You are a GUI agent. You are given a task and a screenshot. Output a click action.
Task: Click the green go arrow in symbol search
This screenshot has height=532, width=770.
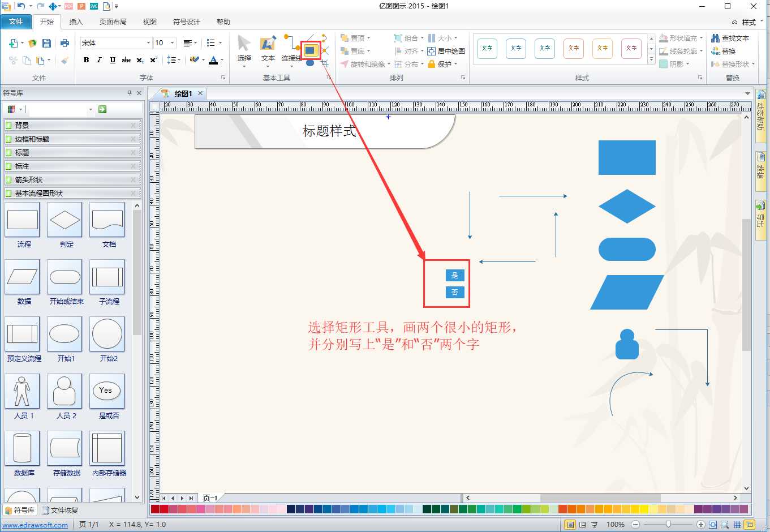[x=102, y=109]
